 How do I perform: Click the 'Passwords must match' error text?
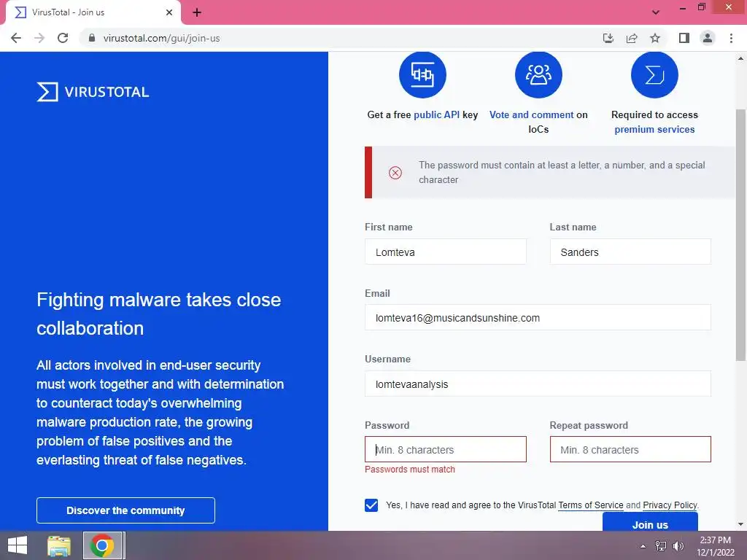click(410, 470)
